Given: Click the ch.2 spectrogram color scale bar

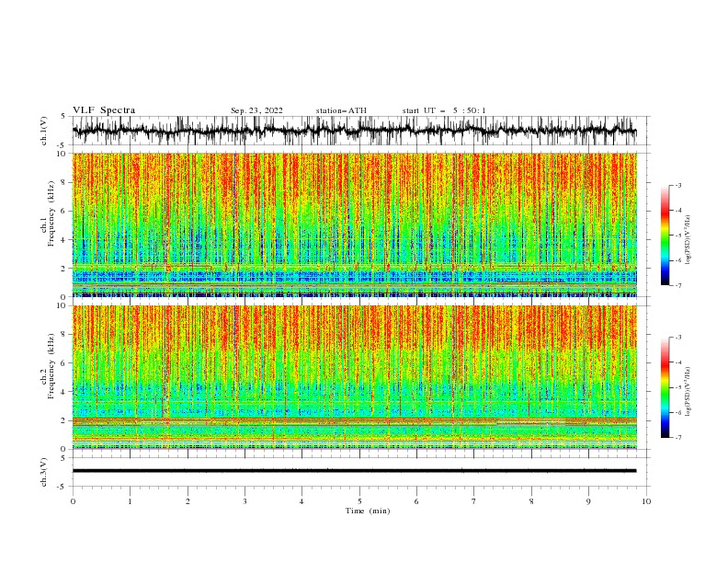Looking at the screenshot, I should pyautogui.click(x=665, y=387).
